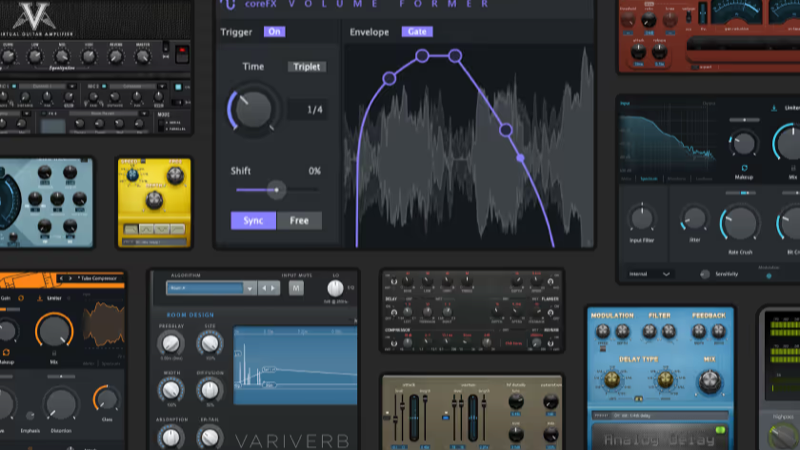Click small slider above blue Makeup knob
800x450 pixels.
click(744, 120)
